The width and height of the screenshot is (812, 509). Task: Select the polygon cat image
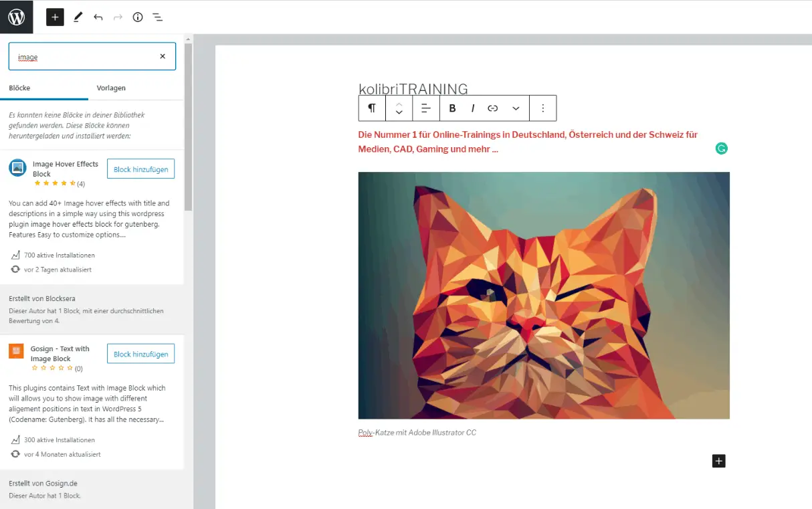point(544,296)
